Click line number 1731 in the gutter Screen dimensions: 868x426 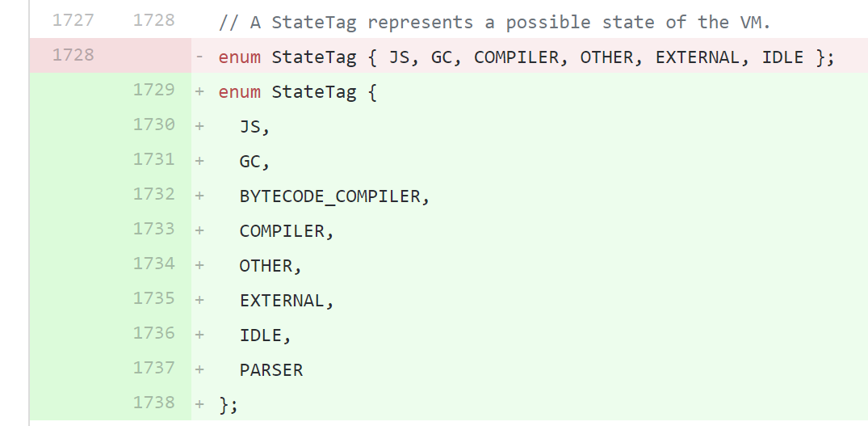click(154, 159)
